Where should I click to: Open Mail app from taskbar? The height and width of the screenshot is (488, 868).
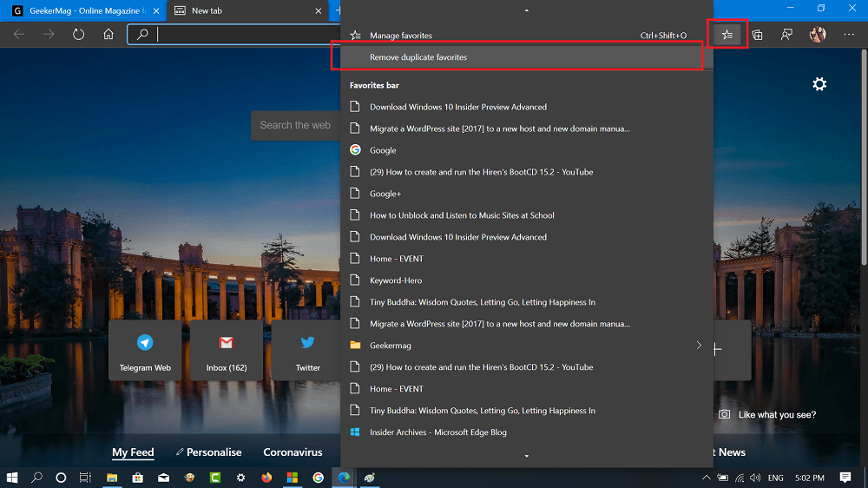tap(163, 478)
